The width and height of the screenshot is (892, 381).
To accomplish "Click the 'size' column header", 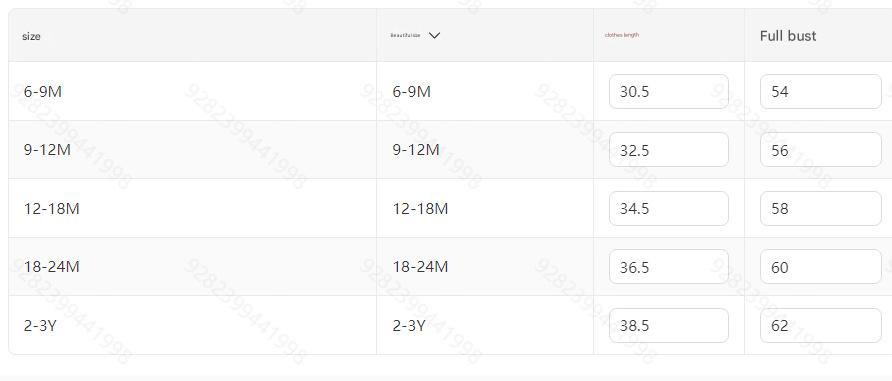I will (31, 36).
